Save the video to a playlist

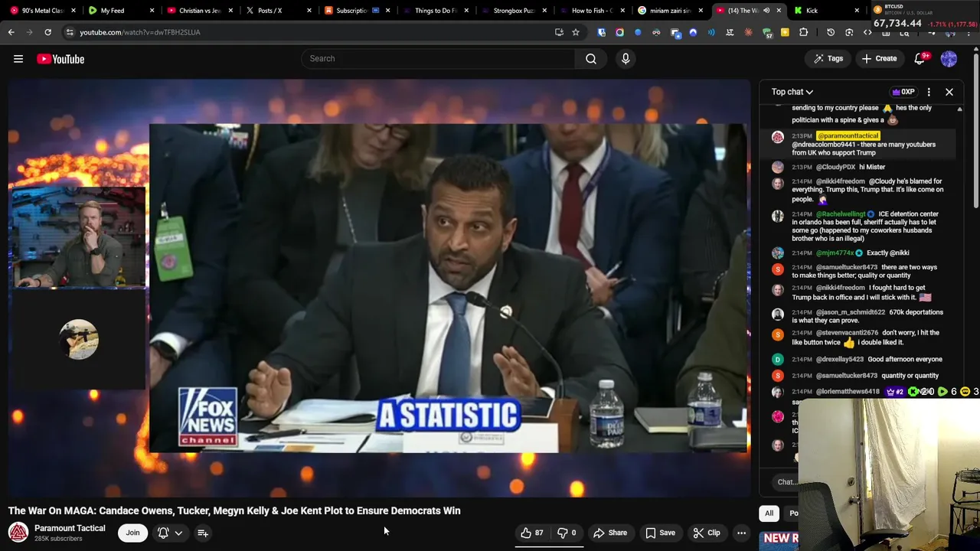click(x=660, y=533)
